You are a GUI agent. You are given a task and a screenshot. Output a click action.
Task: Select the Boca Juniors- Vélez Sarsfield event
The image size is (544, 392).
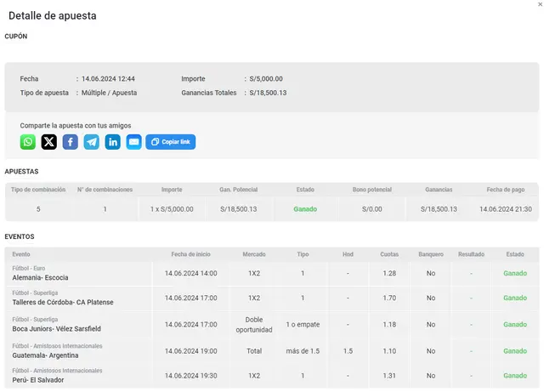tap(57, 328)
